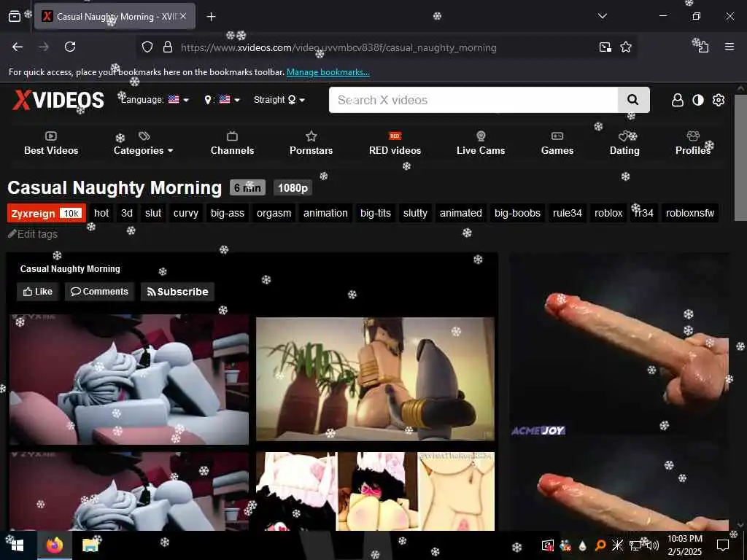Viewport: 747px width, 560px height.
Task: Reload the current page
Action: 70,47
